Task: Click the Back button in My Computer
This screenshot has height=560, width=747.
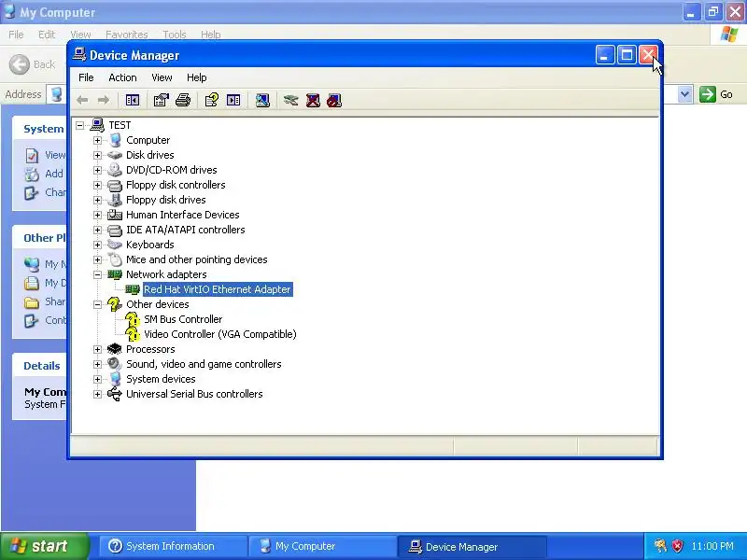Action: (33, 64)
